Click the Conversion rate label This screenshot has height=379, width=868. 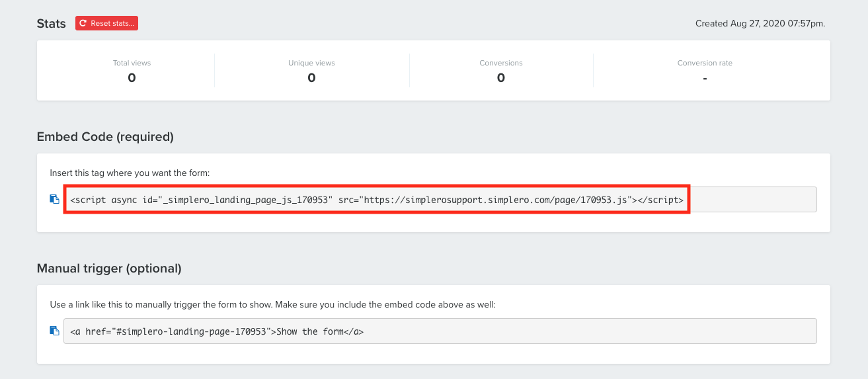click(x=705, y=63)
